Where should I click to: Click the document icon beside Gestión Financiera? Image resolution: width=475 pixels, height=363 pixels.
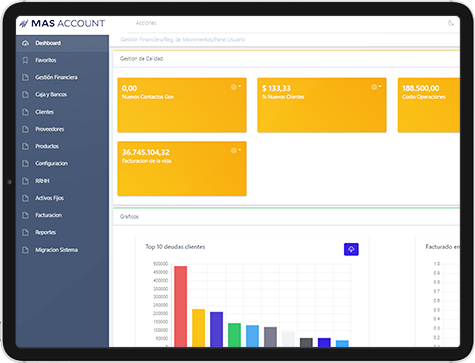[x=25, y=77]
